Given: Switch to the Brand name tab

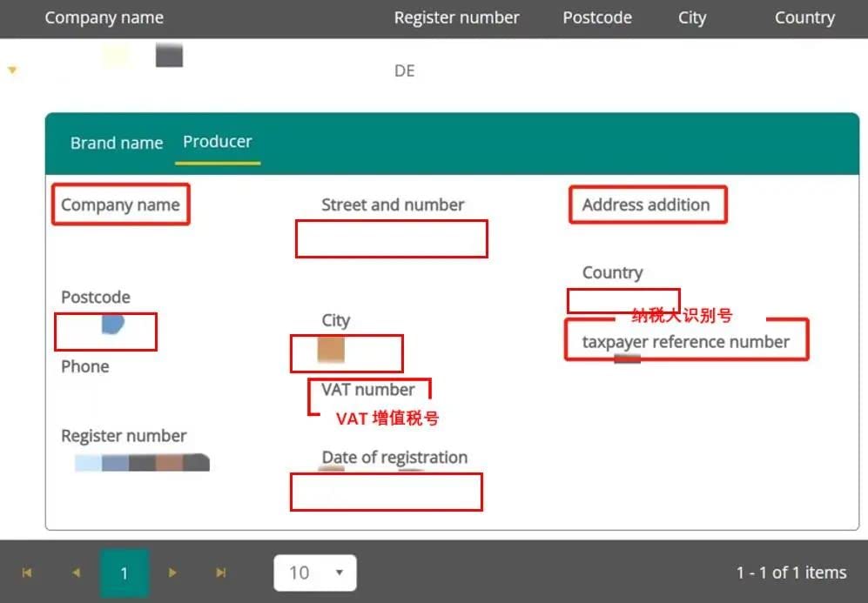Looking at the screenshot, I should 117,143.
